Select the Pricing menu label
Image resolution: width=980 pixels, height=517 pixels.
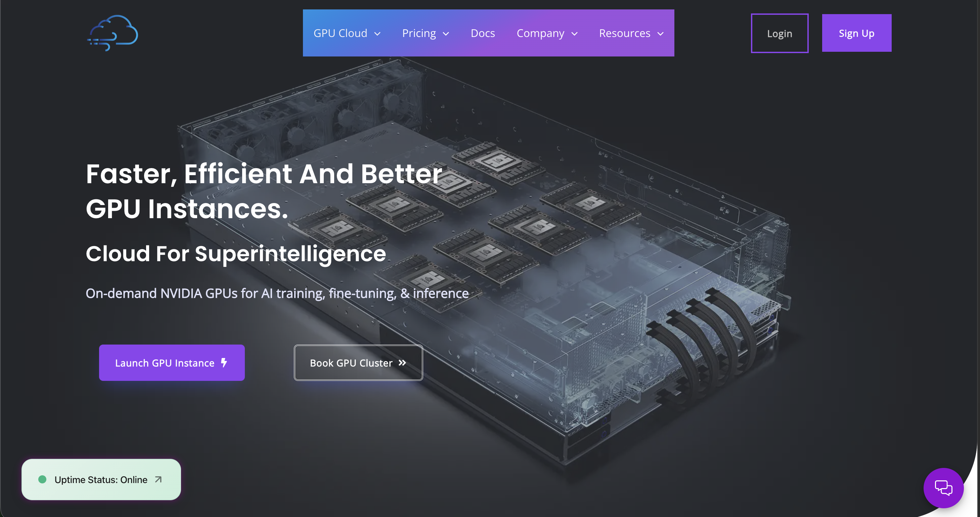419,33
